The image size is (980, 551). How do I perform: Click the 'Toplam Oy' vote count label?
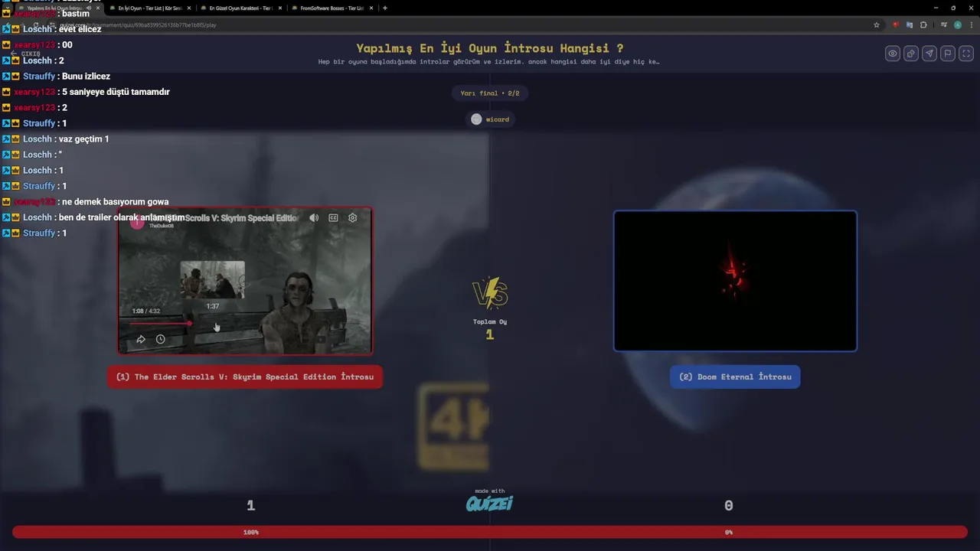click(490, 322)
